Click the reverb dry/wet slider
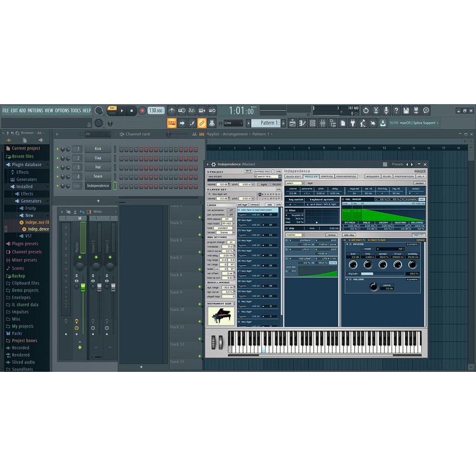 pos(382,273)
